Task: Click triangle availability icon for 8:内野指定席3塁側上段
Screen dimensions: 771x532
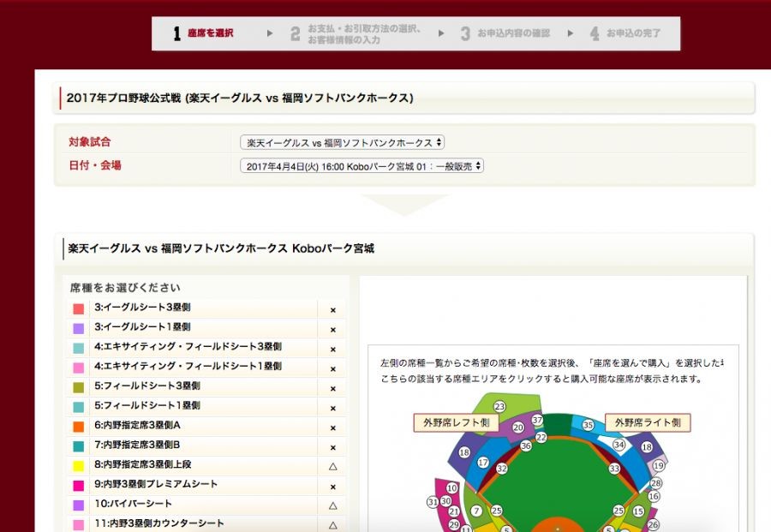Action: [x=333, y=467]
